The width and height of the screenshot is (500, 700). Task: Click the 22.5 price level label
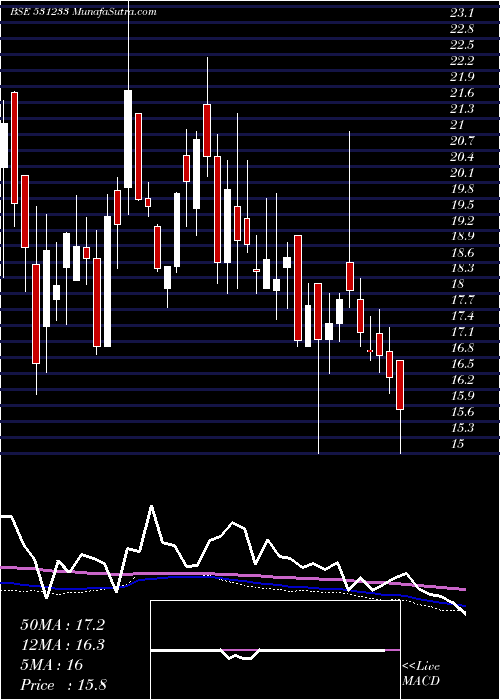point(461,45)
